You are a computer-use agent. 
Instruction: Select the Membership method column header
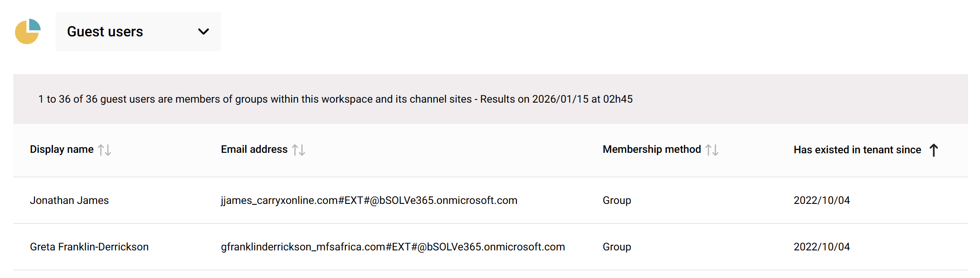(x=651, y=149)
